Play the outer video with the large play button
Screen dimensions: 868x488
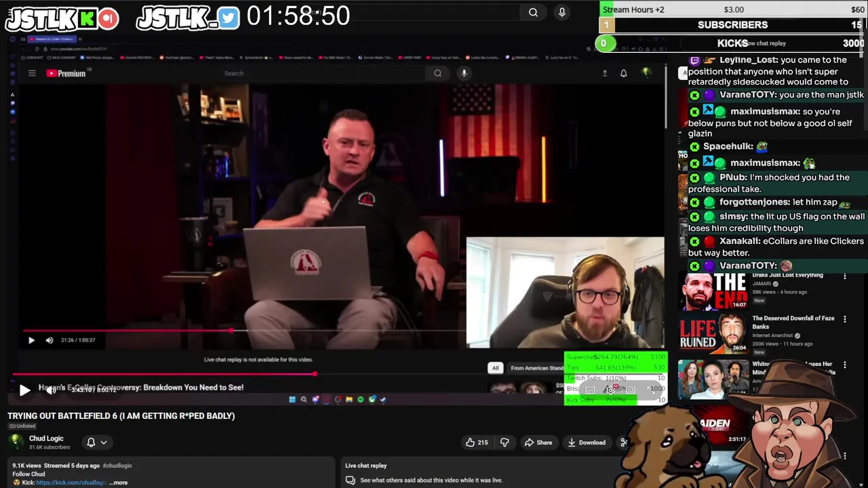24,390
